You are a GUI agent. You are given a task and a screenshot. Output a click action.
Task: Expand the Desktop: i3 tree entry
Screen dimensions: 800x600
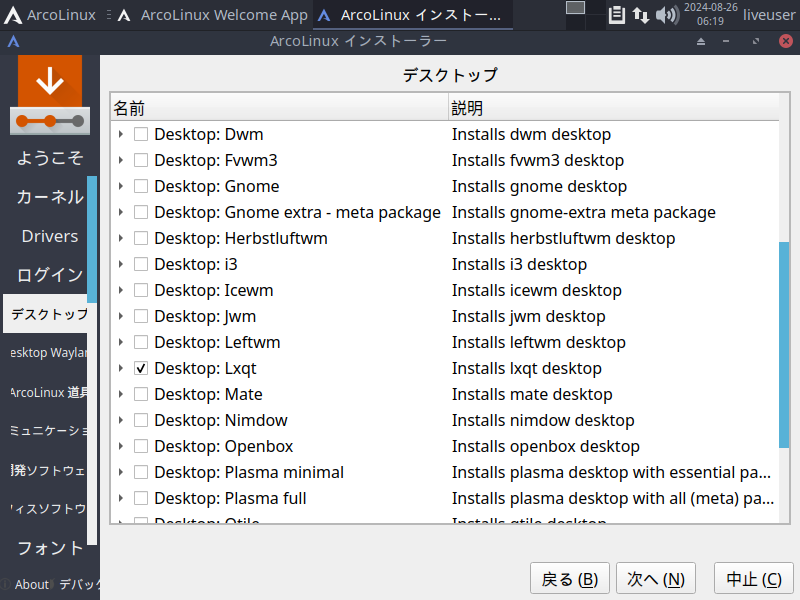click(121, 264)
